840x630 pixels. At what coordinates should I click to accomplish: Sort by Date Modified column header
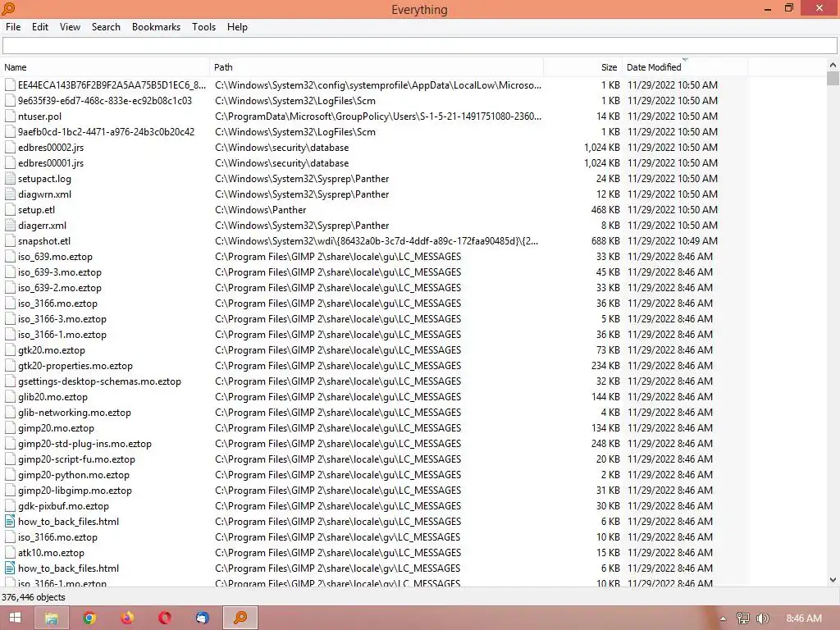[x=685, y=67]
